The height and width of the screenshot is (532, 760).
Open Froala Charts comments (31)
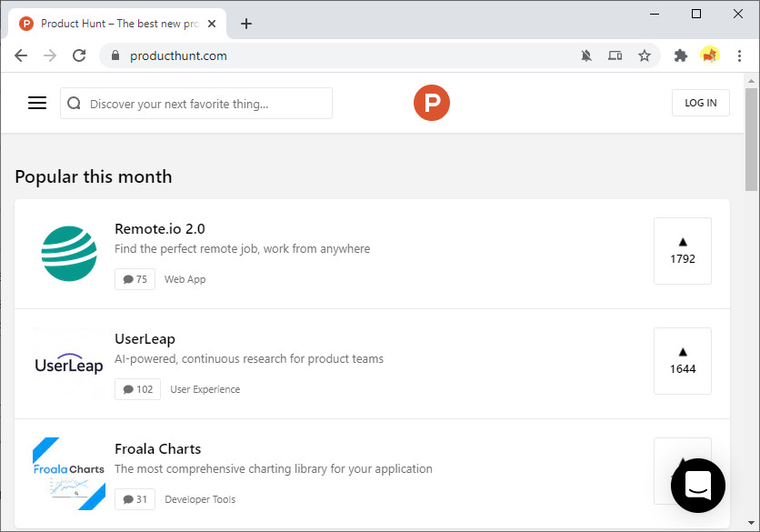coord(135,499)
